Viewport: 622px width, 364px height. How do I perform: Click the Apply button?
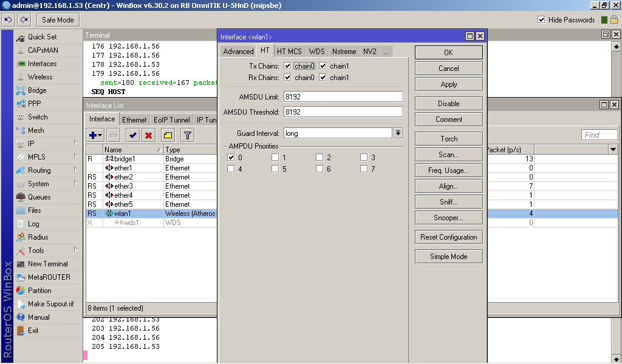point(449,84)
